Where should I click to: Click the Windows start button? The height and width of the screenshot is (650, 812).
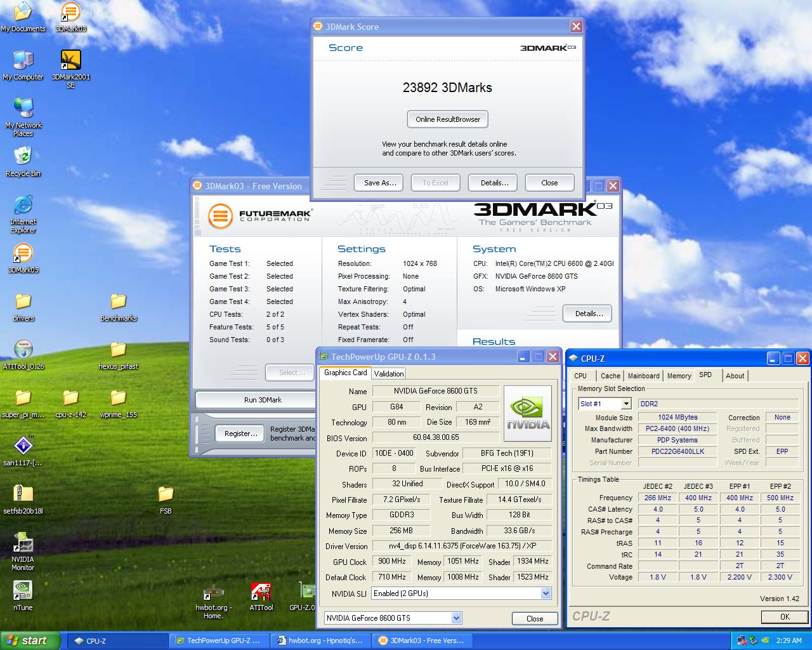pos(30,640)
